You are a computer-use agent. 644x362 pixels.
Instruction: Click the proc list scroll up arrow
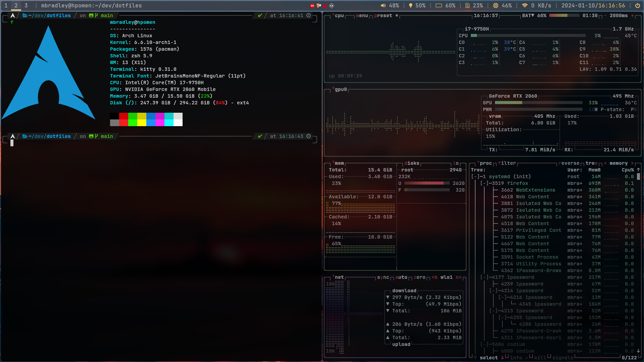[x=638, y=170]
